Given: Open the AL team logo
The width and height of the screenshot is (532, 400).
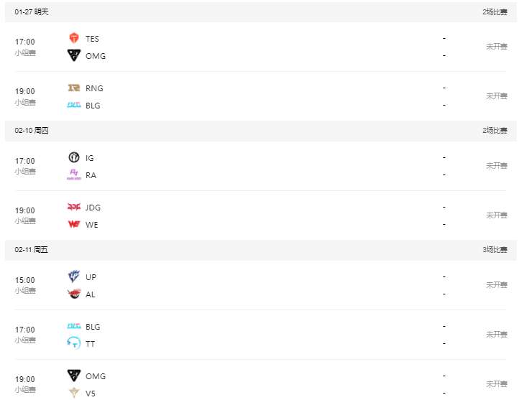Looking at the screenshot, I should coord(73,294).
